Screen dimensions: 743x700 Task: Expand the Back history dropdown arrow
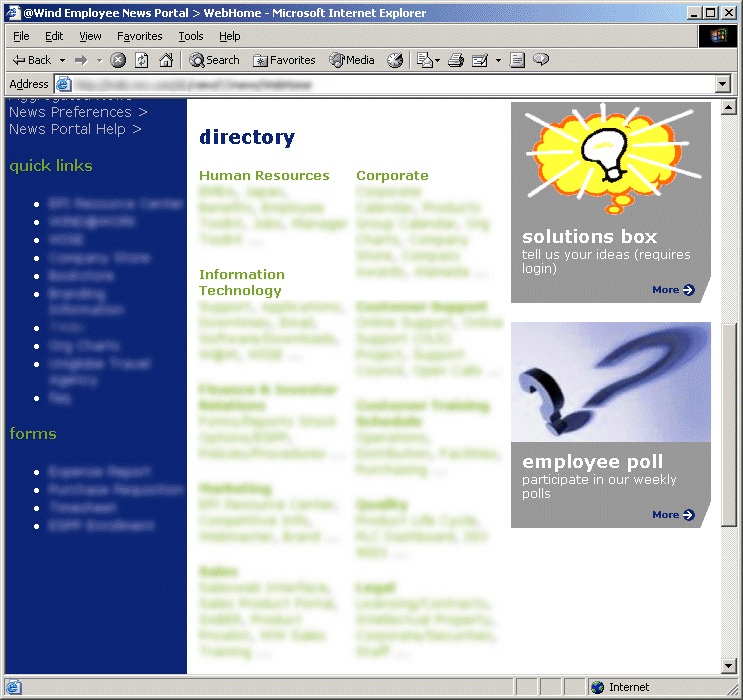62,60
